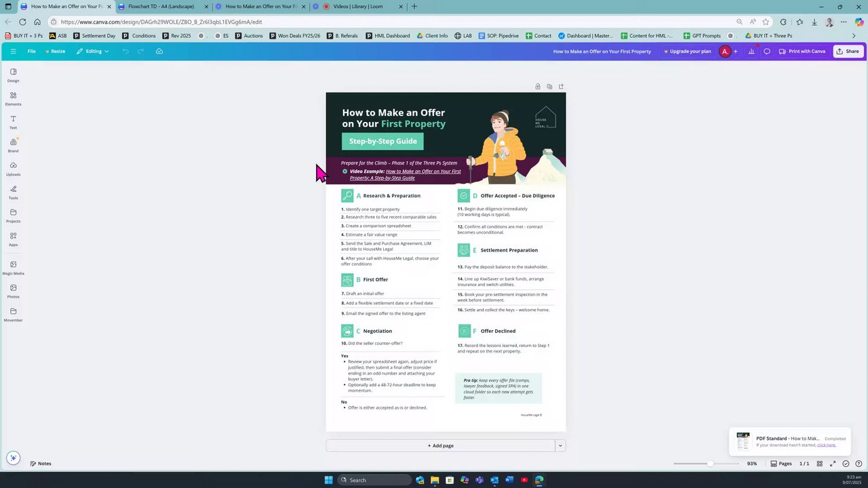Image resolution: width=868 pixels, height=488 pixels.
Task: Click Upgrade your plan button
Action: pos(687,52)
